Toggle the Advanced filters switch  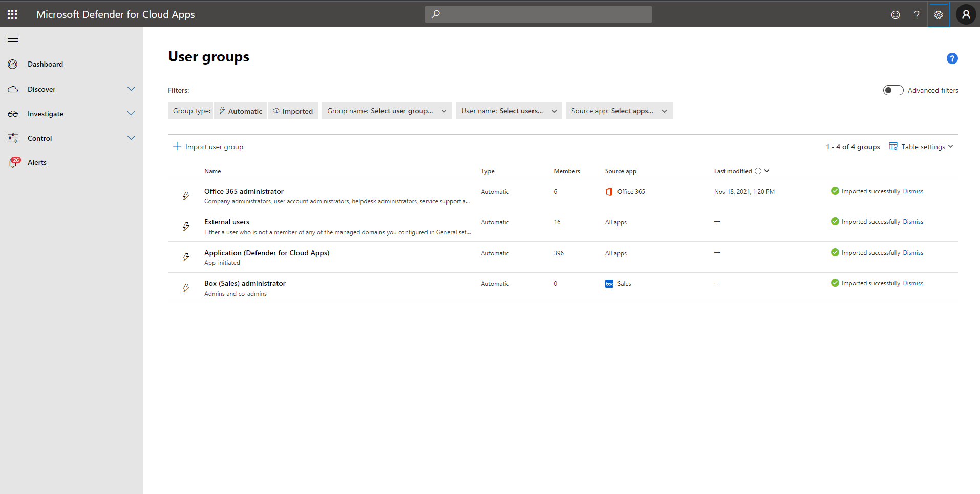893,90
